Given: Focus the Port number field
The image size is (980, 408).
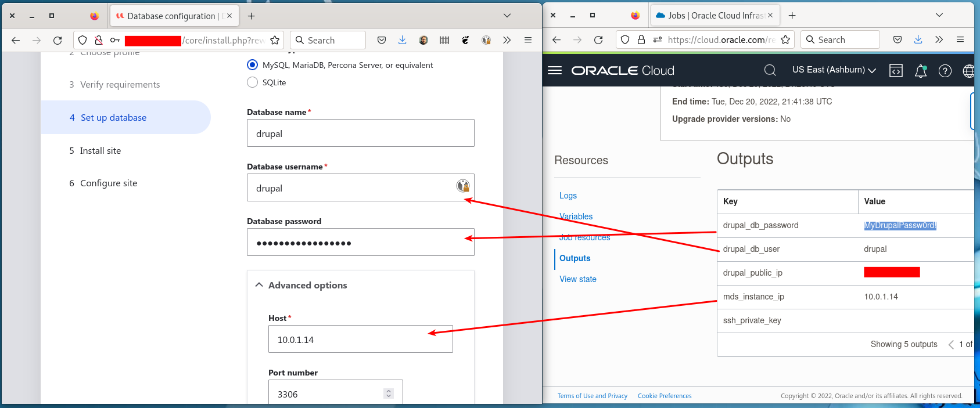Looking at the screenshot, I should pyautogui.click(x=336, y=393).
